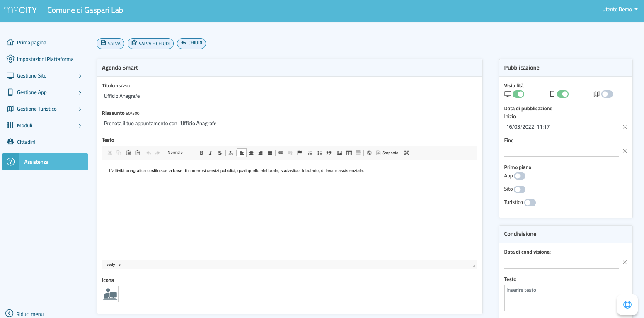Expand the Gestione Sito menu
The height and width of the screenshot is (318, 644).
pyautogui.click(x=44, y=76)
